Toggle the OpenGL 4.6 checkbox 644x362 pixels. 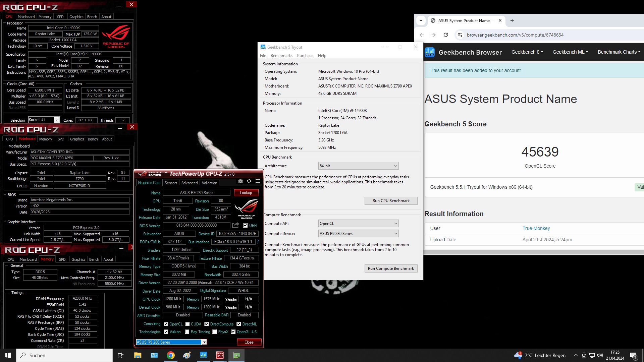click(233, 332)
